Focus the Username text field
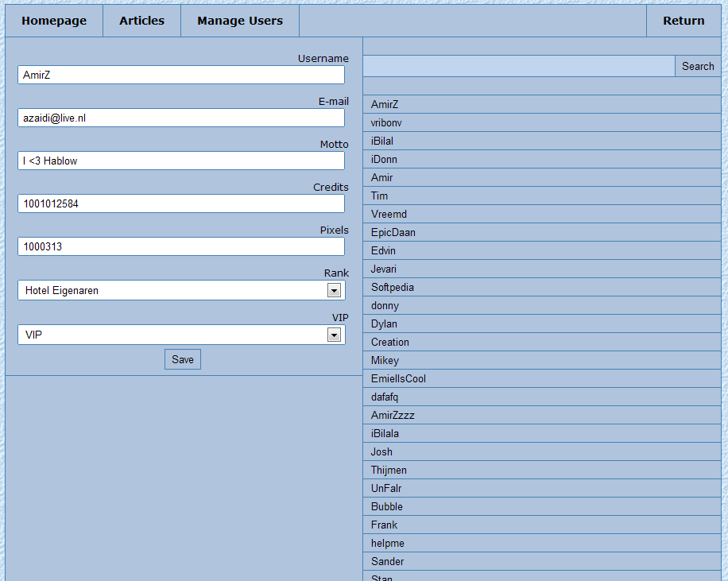The height and width of the screenshot is (581, 728). [x=181, y=75]
